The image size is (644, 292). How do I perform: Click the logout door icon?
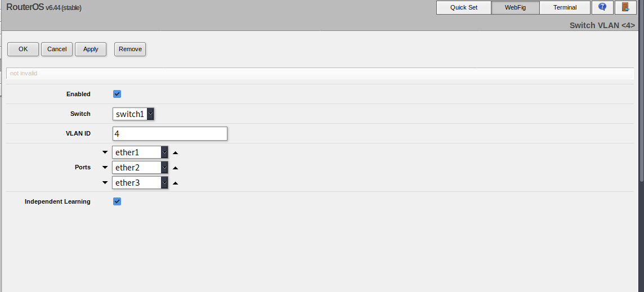click(625, 7)
